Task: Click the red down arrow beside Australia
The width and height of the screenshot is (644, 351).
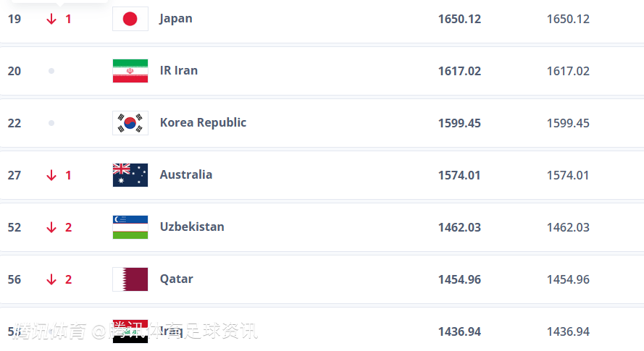Action: click(x=51, y=175)
